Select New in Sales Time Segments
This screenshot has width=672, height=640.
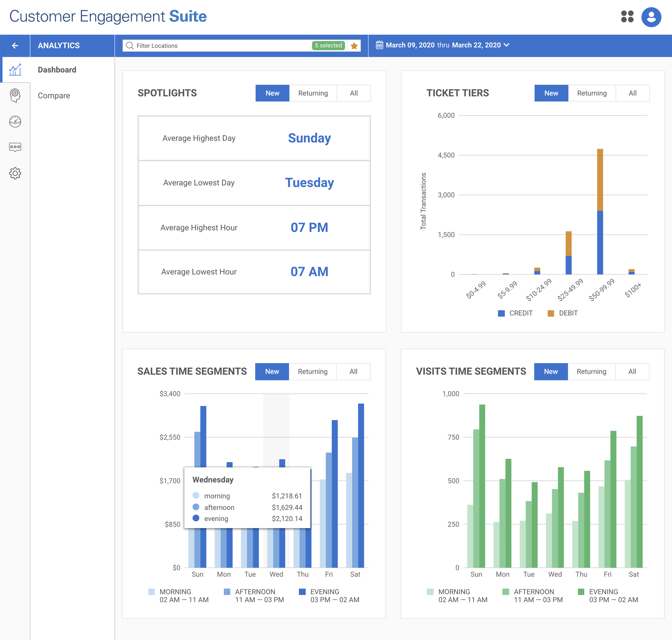pos(272,371)
